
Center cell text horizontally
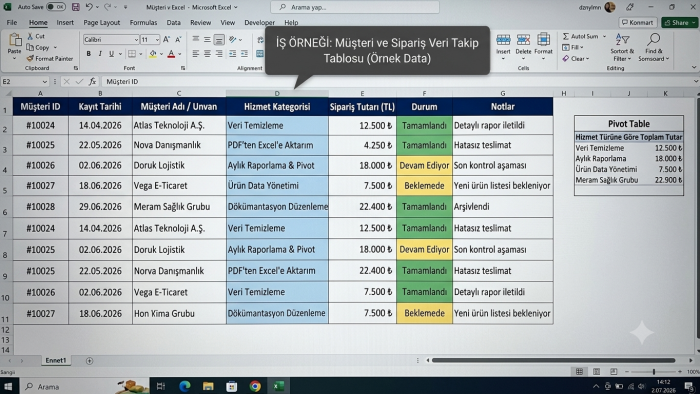click(207, 54)
